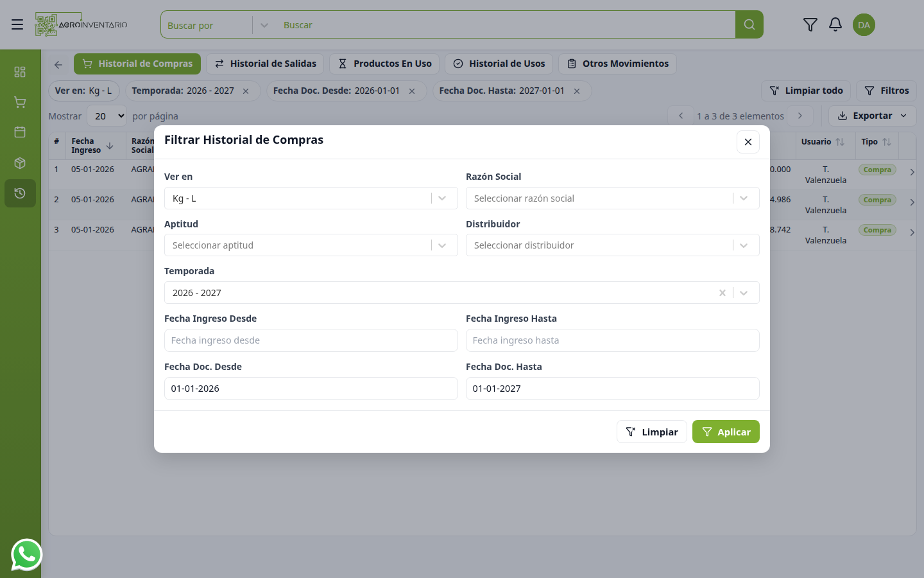
Task: Remove the Fecha Doc. Hasta filter chip
Action: pos(577,91)
